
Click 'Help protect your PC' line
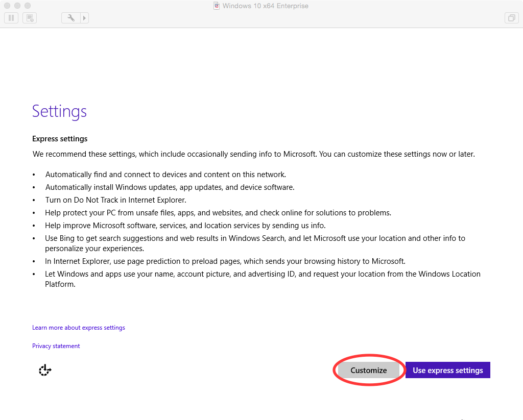pos(218,213)
